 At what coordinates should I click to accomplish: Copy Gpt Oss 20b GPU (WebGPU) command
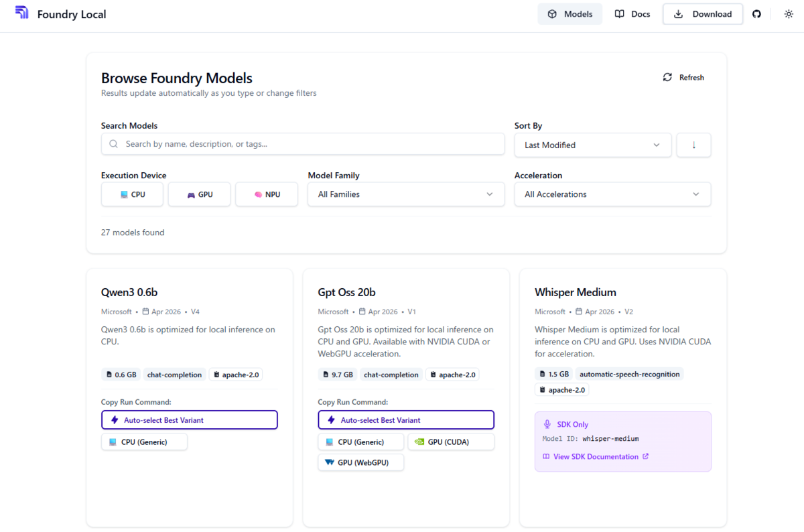(x=361, y=462)
